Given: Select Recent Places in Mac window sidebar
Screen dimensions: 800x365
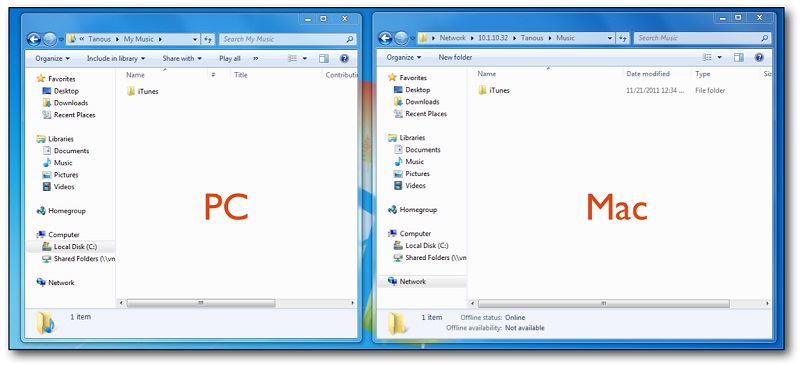Looking at the screenshot, I should click(x=420, y=114).
